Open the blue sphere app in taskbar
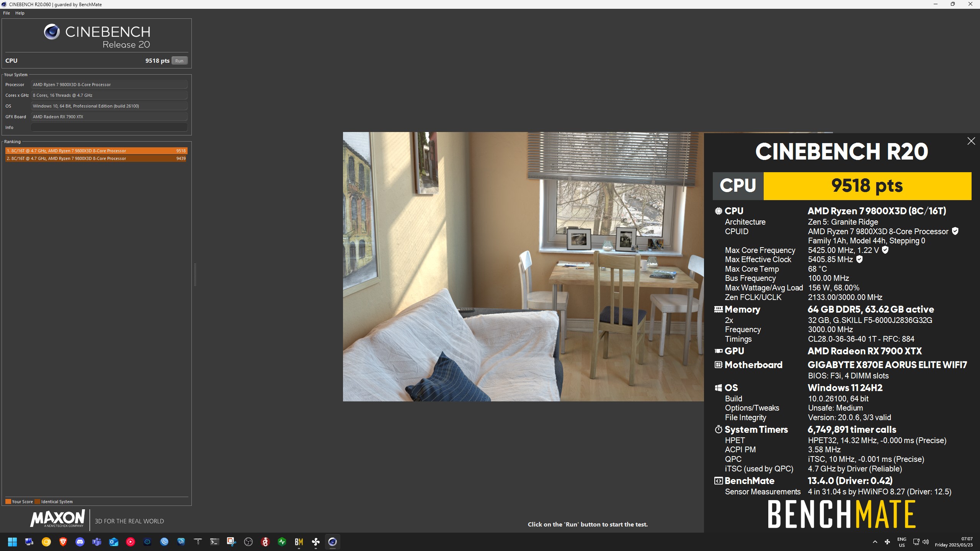This screenshot has width=980, height=551. click(x=164, y=542)
